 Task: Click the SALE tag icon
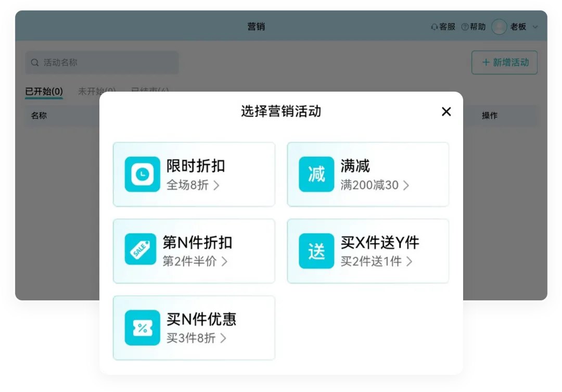(140, 249)
